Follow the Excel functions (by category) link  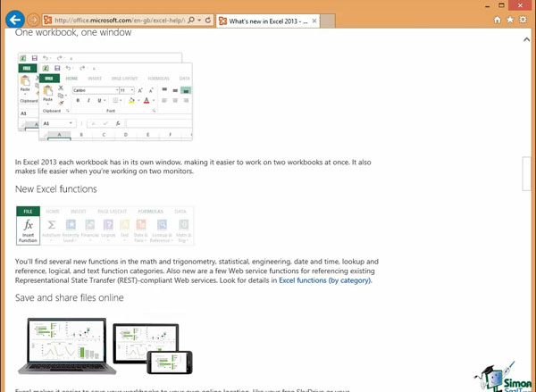click(325, 280)
